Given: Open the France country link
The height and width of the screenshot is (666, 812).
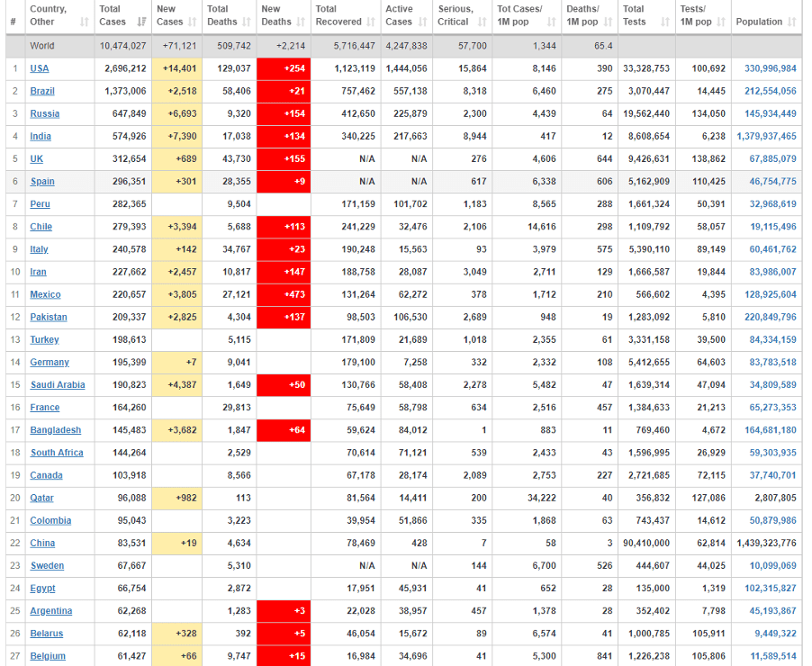Looking at the screenshot, I should 44,408.
